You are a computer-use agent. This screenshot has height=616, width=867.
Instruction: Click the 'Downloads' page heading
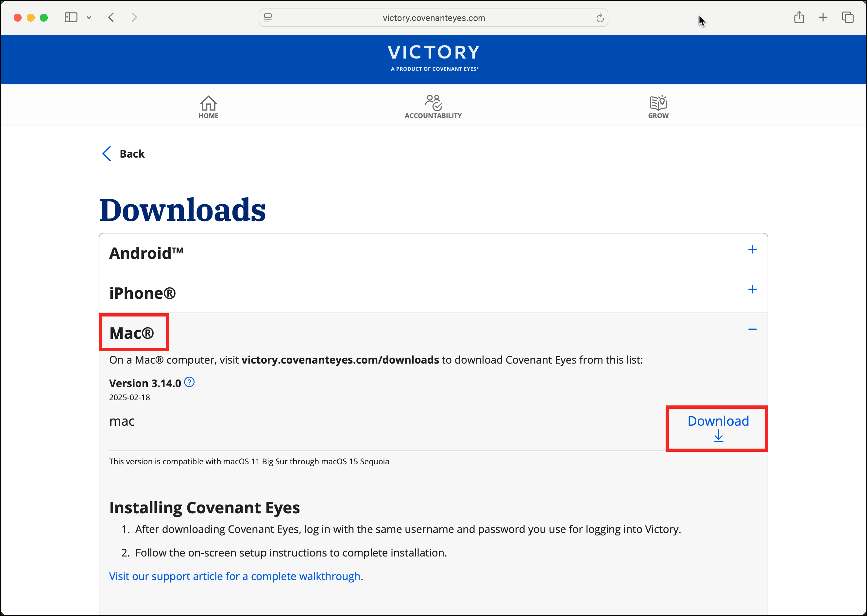[182, 210]
